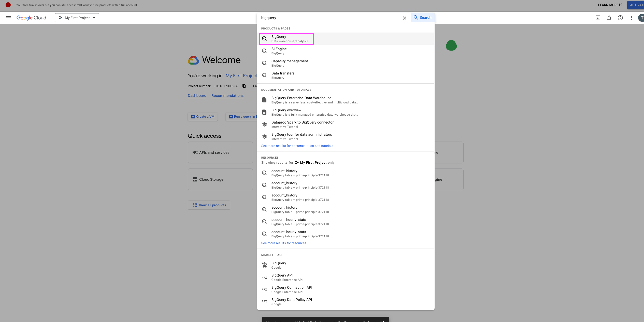
Task: Click the View all products grid icon
Action: click(195, 205)
